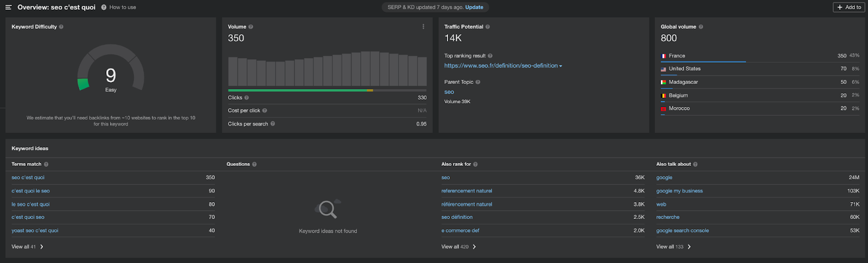This screenshot has width=868, height=263.
Task: Click the Update link for SERP data
Action: (x=474, y=7)
